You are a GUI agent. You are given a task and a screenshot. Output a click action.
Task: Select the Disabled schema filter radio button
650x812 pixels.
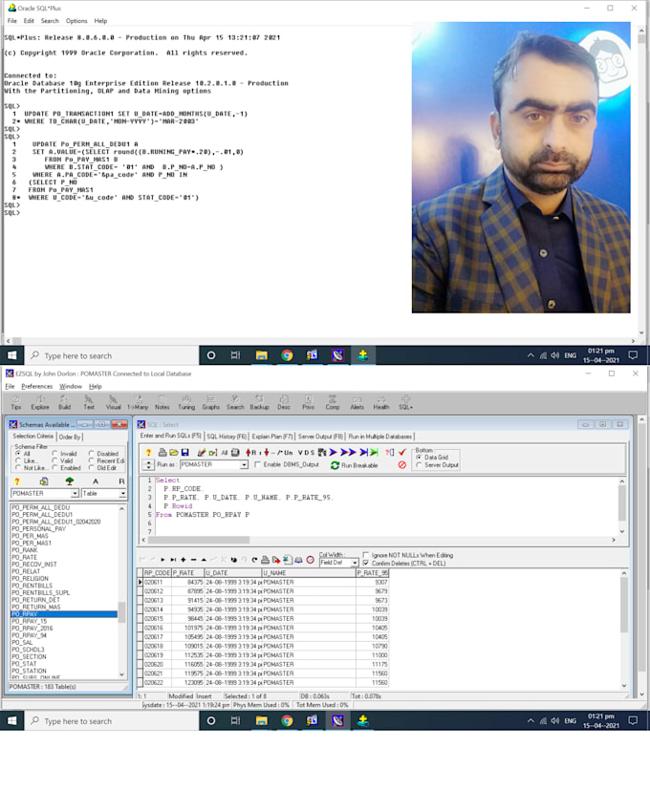(91, 454)
